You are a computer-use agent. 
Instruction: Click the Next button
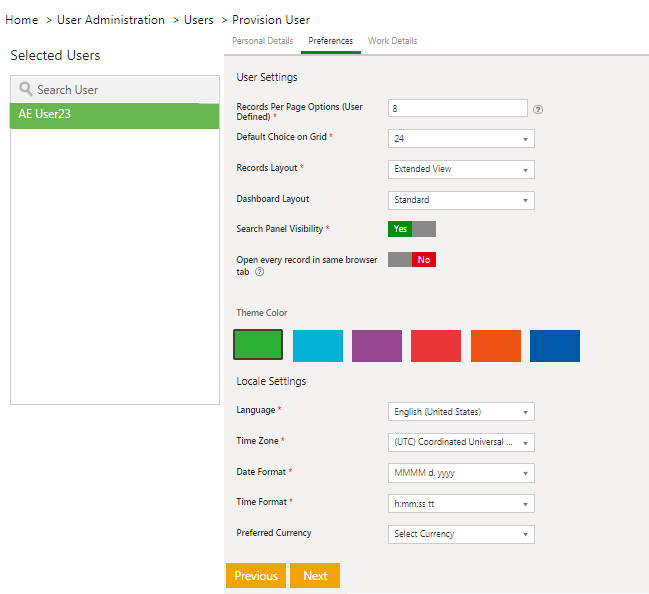315,576
